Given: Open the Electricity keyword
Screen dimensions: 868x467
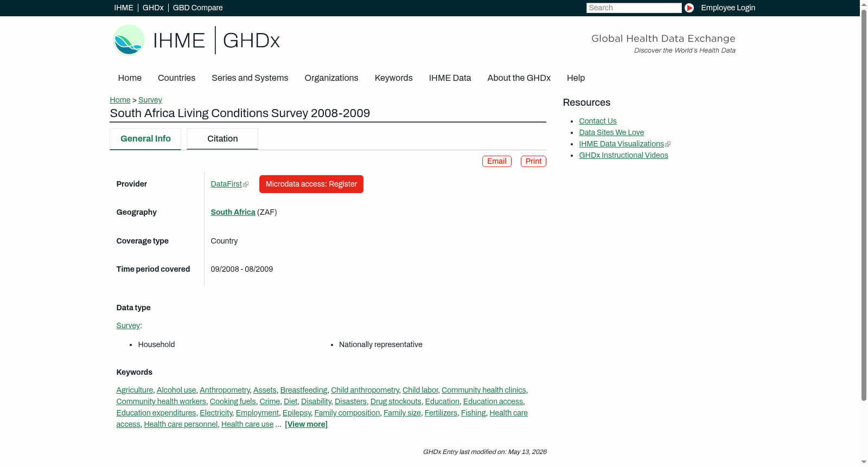Looking at the screenshot, I should point(216,413).
